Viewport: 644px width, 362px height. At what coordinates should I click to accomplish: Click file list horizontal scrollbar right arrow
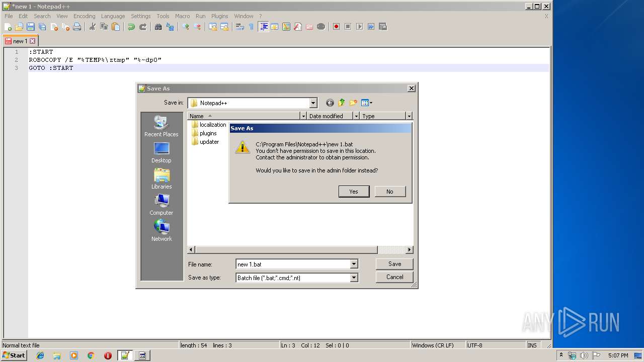click(409, 249)
